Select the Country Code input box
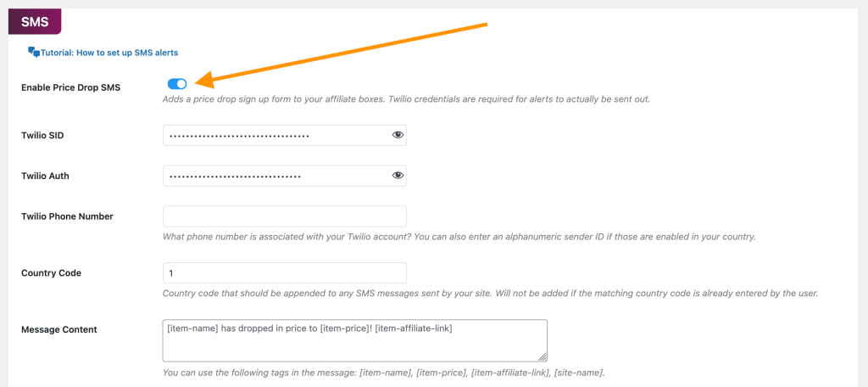Screen dimensions: 868x387 pos(284,273)
